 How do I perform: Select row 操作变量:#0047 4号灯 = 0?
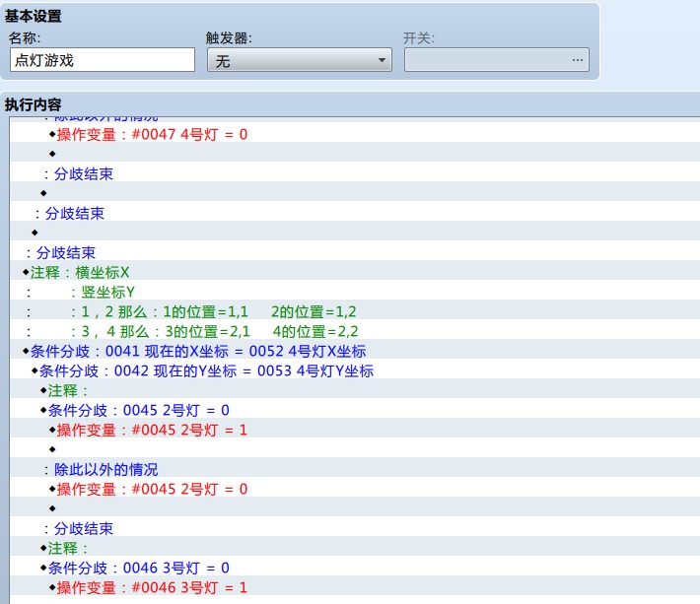click(x=355, y=134)
